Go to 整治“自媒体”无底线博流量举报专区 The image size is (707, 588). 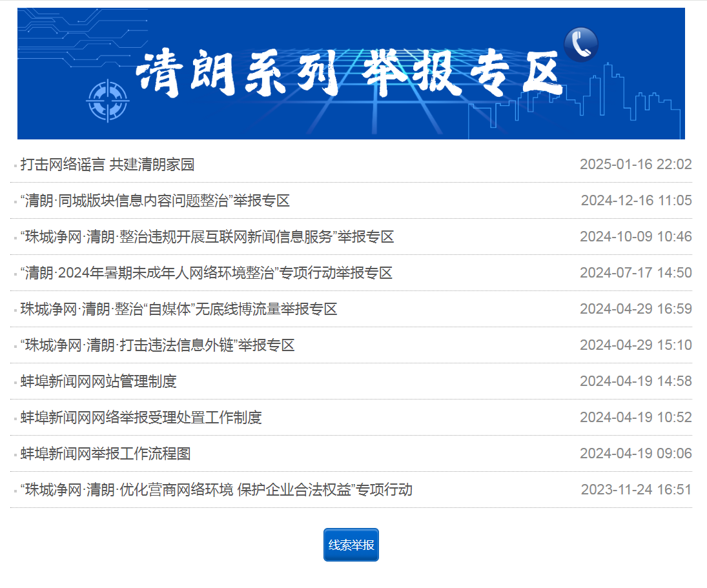[179, 309]
